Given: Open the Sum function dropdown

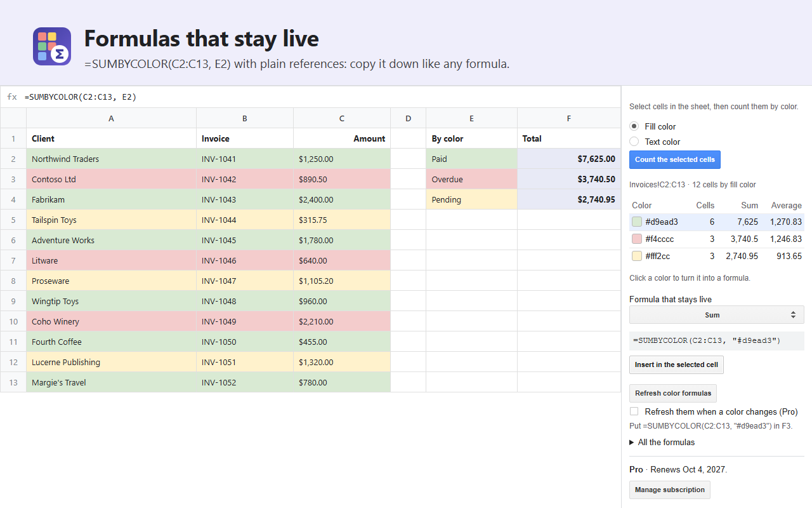Looking at the screenshot, I should [x=716, y=315].
